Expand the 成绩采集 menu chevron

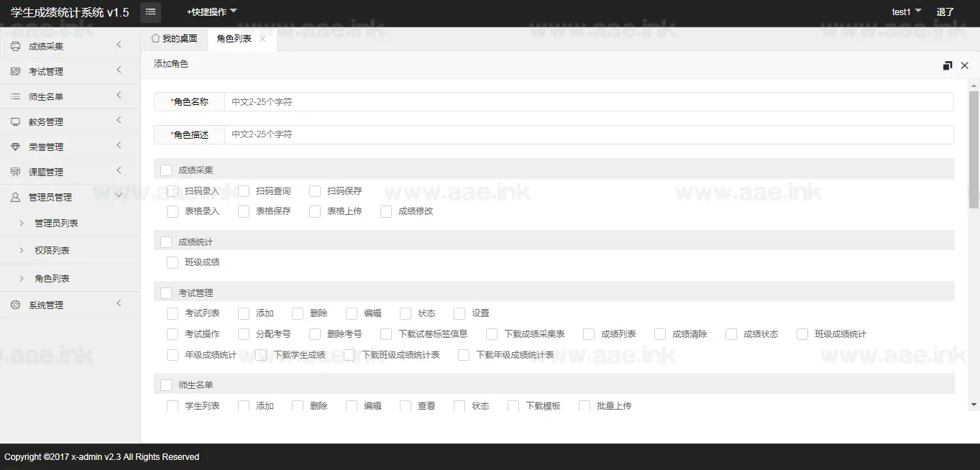click(x=119, y=45)
